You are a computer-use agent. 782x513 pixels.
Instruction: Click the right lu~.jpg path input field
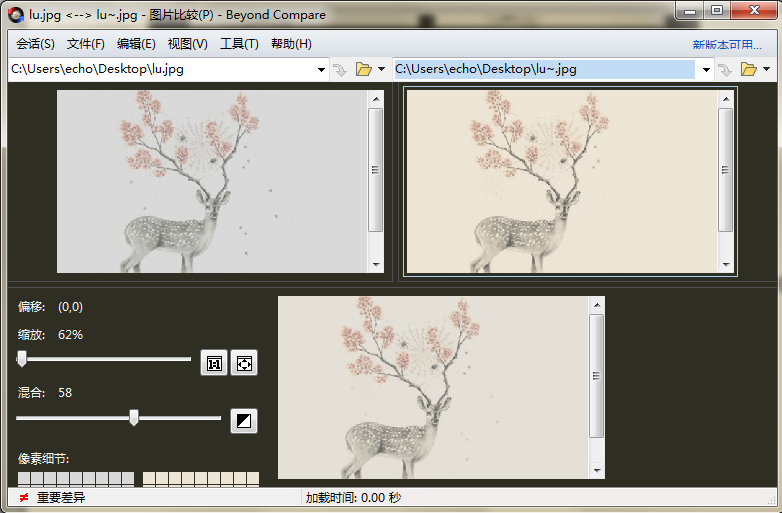click(x=544, y=70)
